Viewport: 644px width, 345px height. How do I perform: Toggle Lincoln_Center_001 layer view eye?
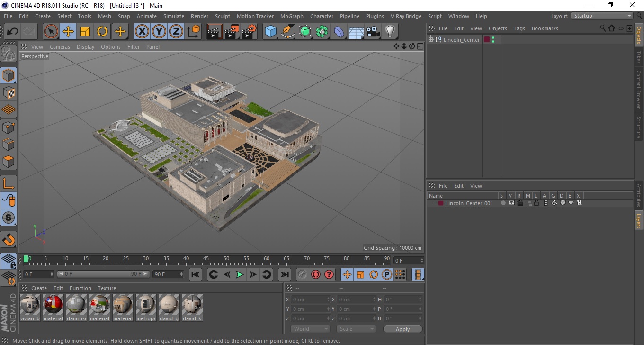pos(511,203)
